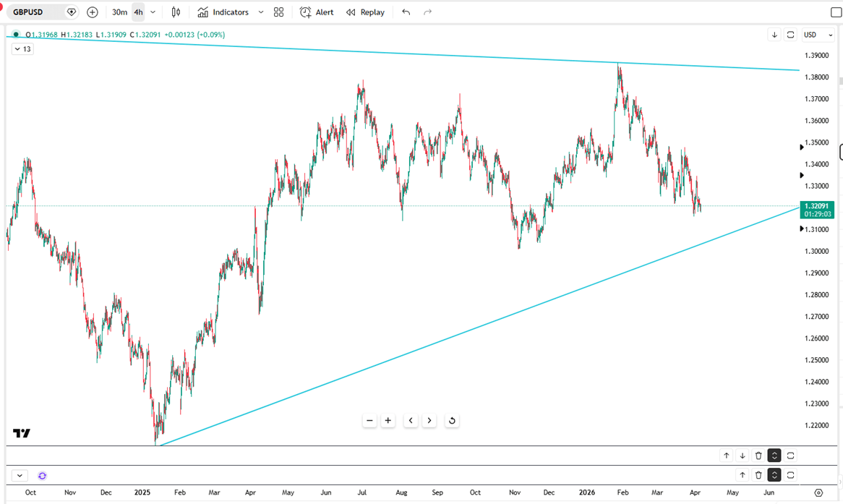
Task: Expand the collapsed indicators list showing 13
Action: 22,49
